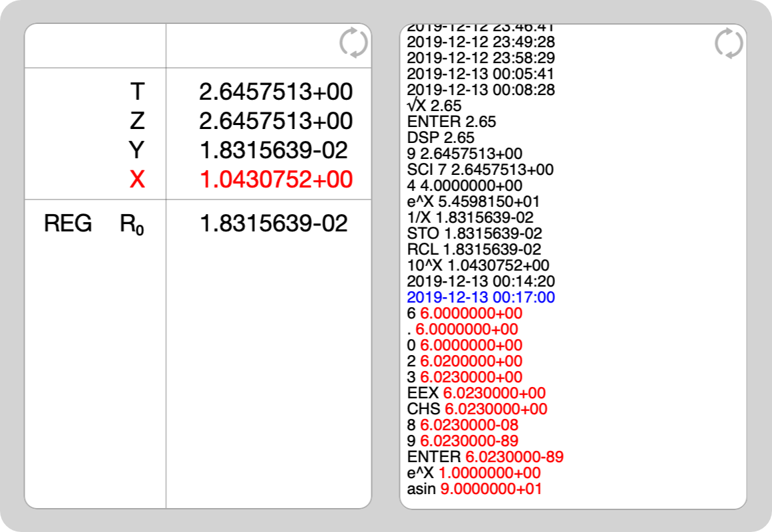Select the blue timestamp 2019-12-13 00:17:00
This screenshot has height=532, width=772.
(x=481, y=297)
